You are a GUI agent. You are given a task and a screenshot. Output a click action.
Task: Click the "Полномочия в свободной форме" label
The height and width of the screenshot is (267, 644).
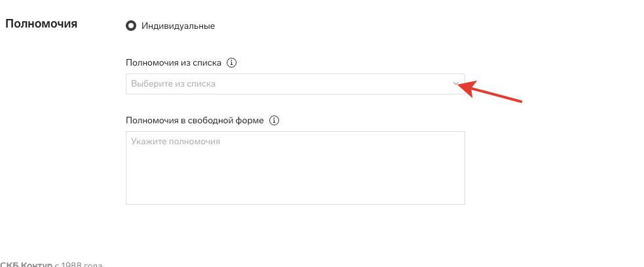(195, 121)
